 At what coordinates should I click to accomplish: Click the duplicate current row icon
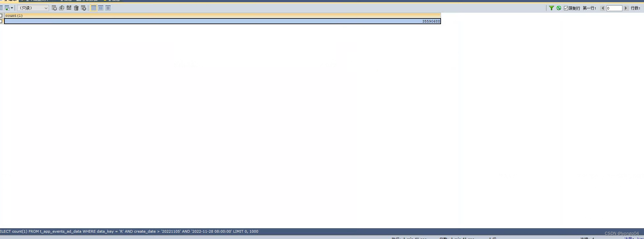tap(62, 8)
